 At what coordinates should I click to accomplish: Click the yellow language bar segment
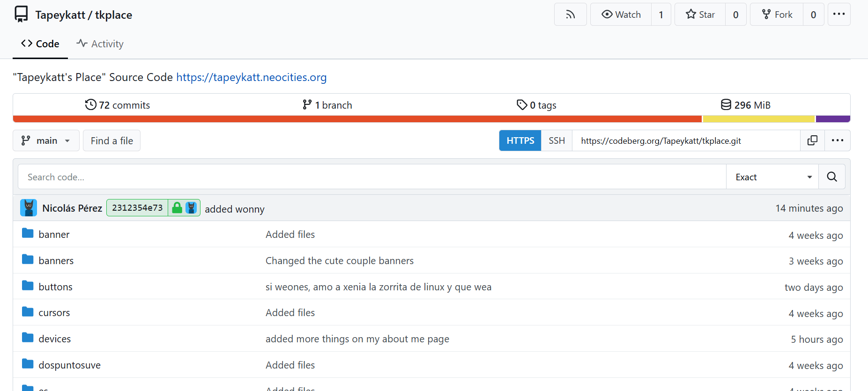click(758, 119)
